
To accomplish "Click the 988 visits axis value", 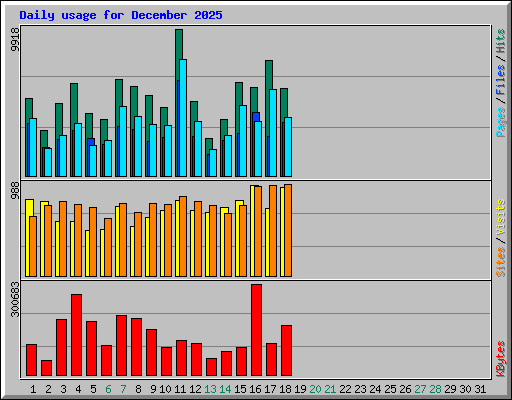I will click(15, 191).
